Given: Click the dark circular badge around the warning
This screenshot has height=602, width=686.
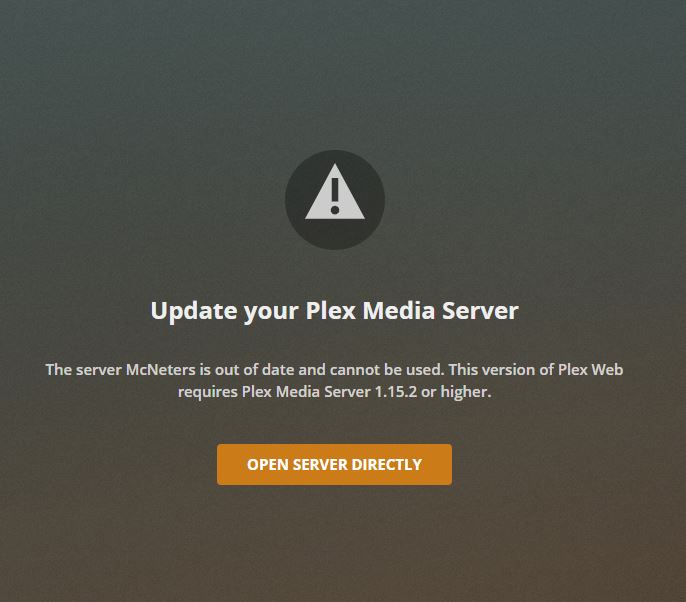Looking at the screenshot, I should coord(335,200).
